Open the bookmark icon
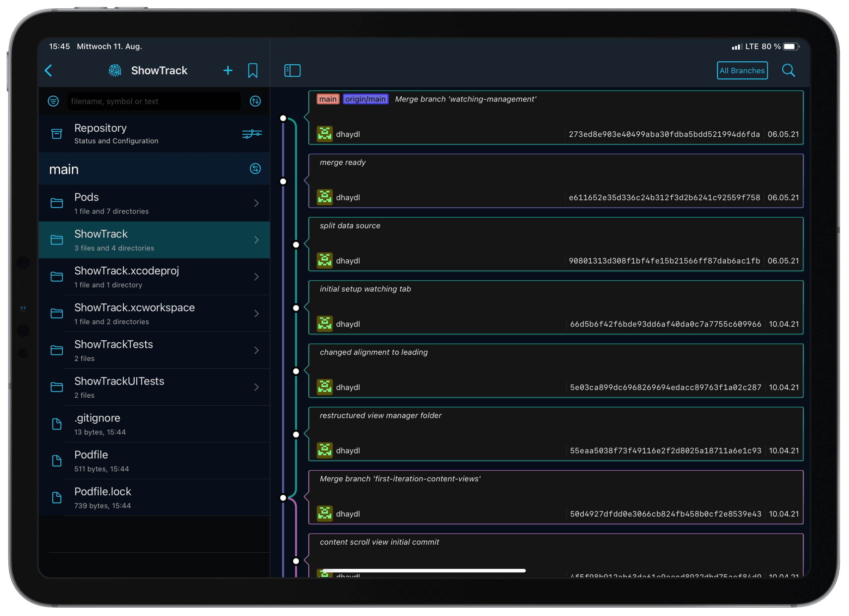Image resolution: width=849 pixels, height=616 pixels. tap(253, 70)
